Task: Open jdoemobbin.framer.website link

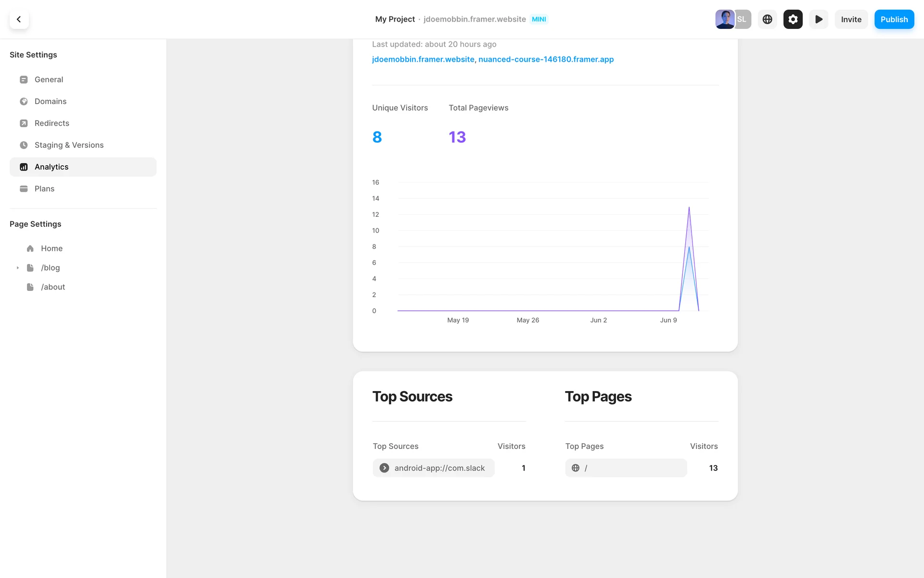Action: [x=423, y=59]
